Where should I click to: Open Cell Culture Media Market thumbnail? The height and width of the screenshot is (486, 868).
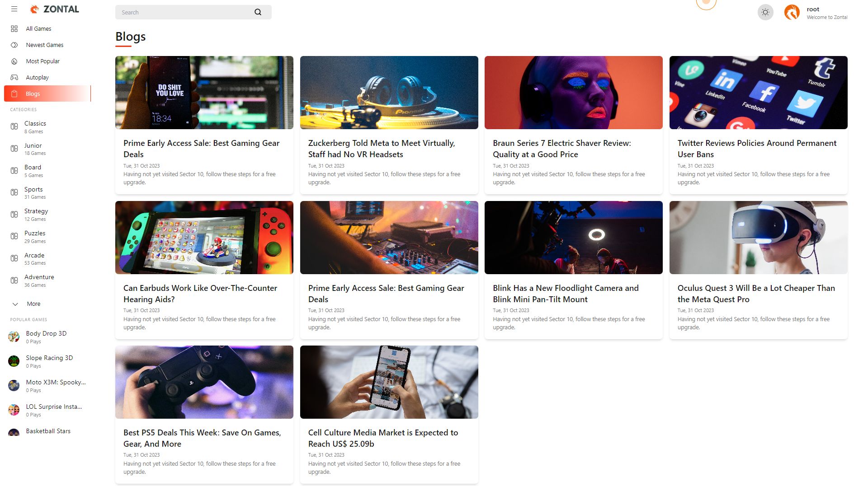tap(389, 382)
